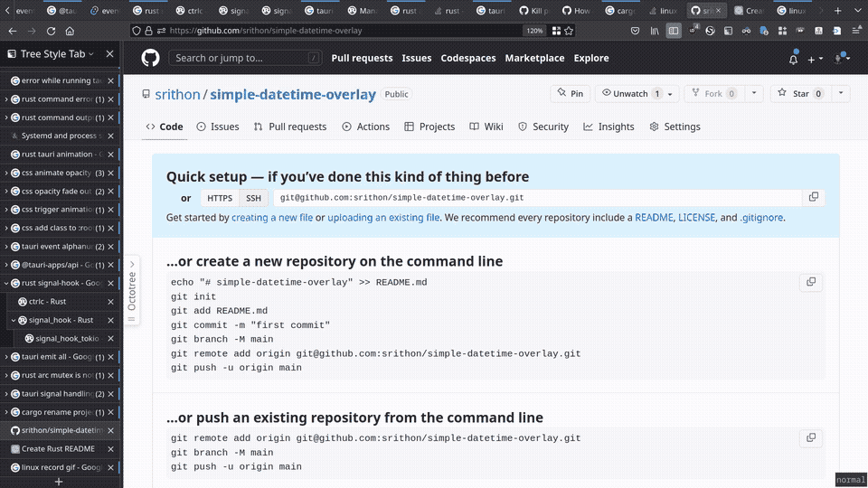This screenshot has height=488, width=868.
Task: Switch to the Actions tab
Action: (x=366, y=127)
